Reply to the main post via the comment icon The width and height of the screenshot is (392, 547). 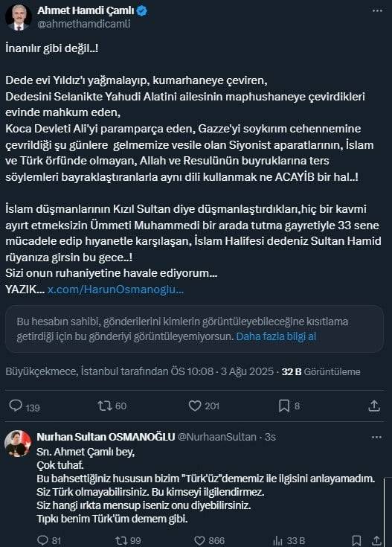click(16, 406)
